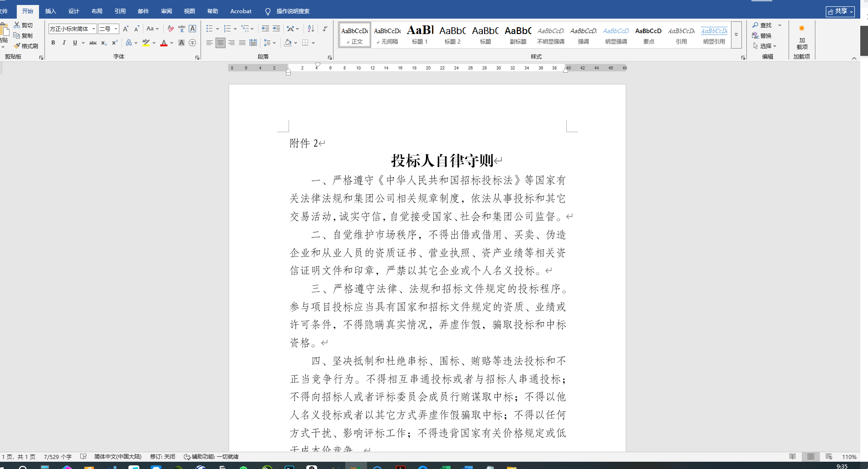Open the Review (审阅) tab
This screenshot has height=469, width=868.
coord(167,11)
